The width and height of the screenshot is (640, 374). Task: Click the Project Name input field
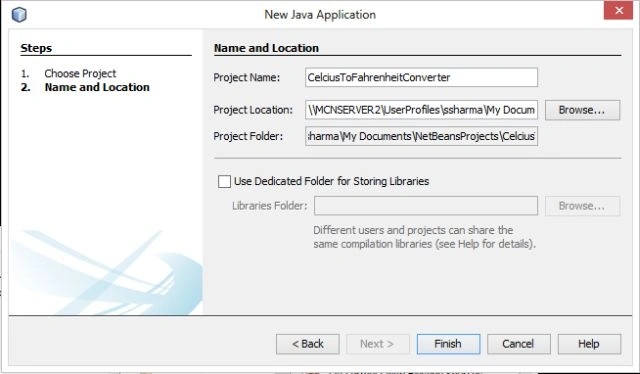421,77
